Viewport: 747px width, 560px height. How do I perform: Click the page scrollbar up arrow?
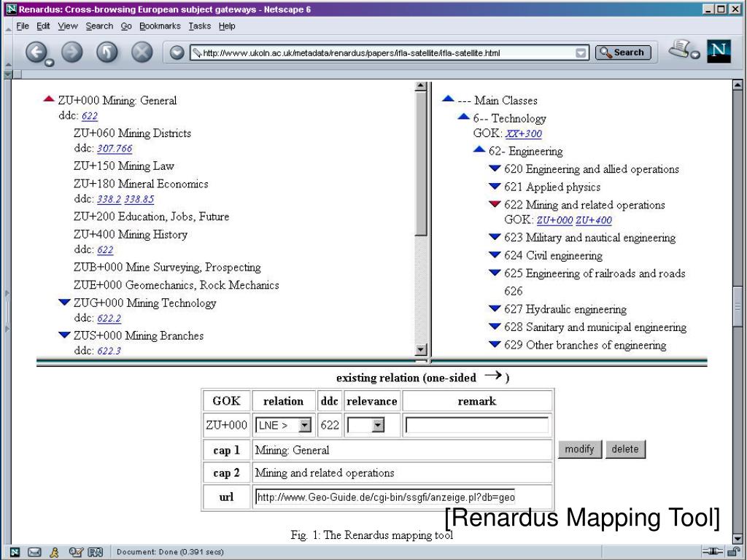pos(737,86)
